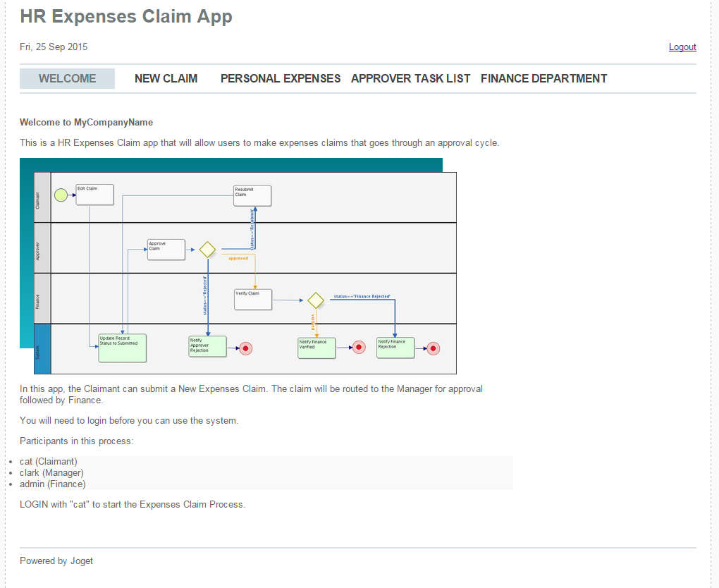This screenshot has width=719, height=588.
Task: Click the Approver lane decision diamond
Action: coord(207,250)
